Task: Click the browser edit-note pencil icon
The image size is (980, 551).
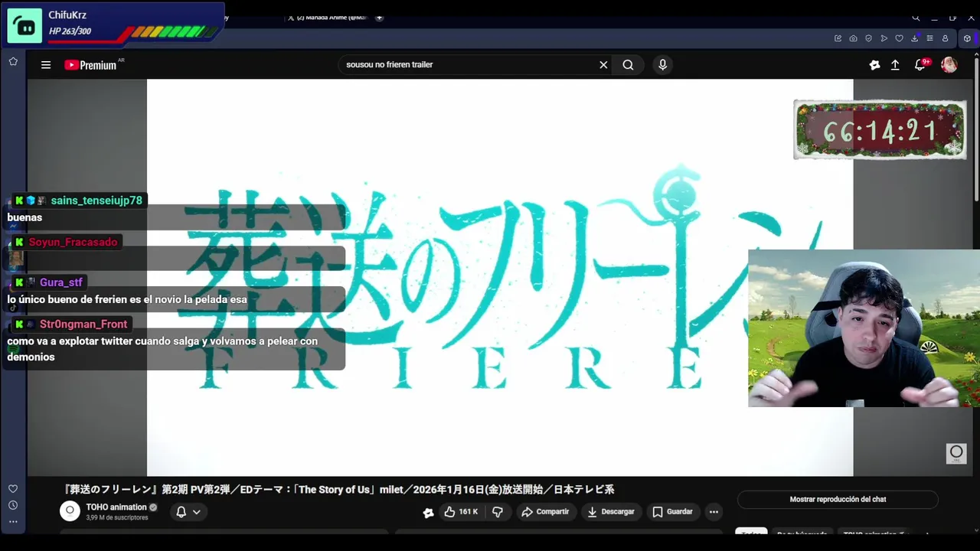Action: coord(838,38)
